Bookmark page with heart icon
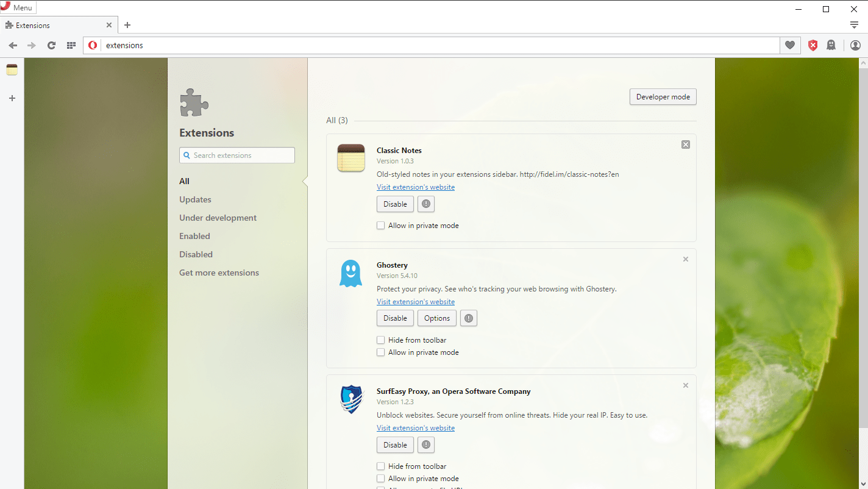Image resolution: width=868 pixels, height=489 pixels. click(790, 45)
